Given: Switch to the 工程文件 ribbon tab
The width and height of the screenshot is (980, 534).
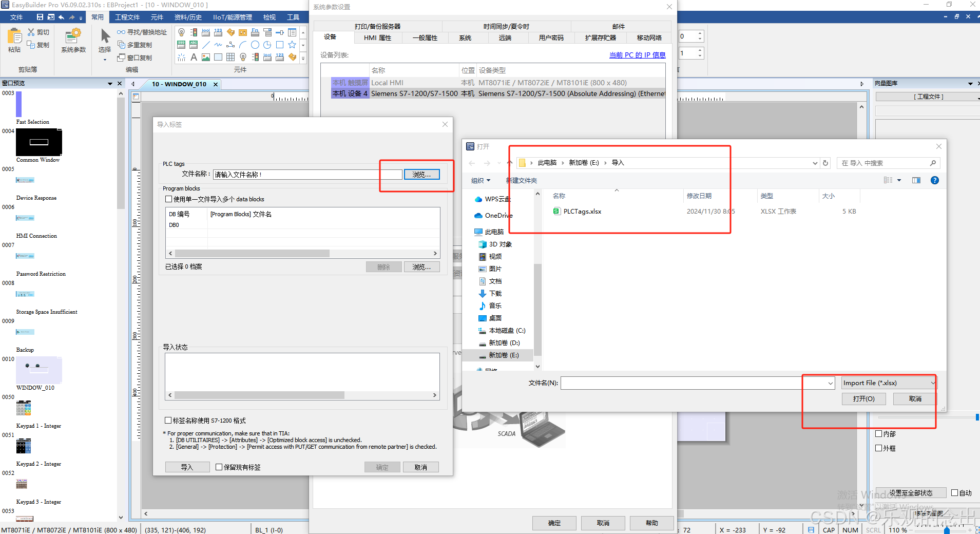Looking at the screenshot, I should (x=127, y=17).
